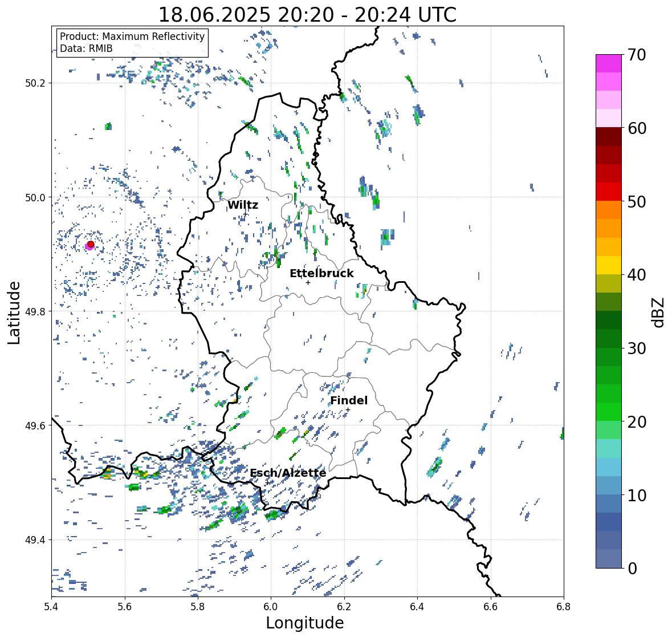Click the plus marker below the Ettelbruck label

coord(308,282)
